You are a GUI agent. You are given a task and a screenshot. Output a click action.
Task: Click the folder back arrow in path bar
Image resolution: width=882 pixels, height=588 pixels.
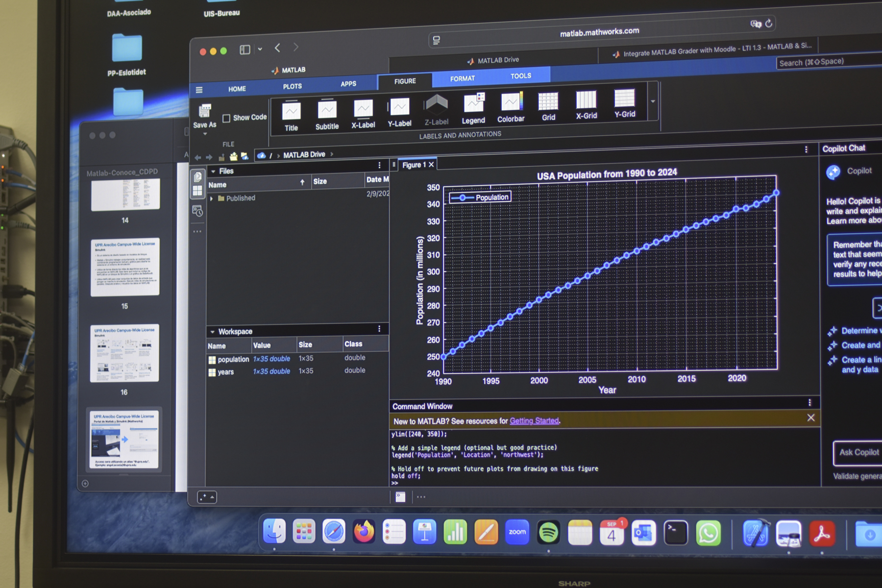click(x=197, y=157)
